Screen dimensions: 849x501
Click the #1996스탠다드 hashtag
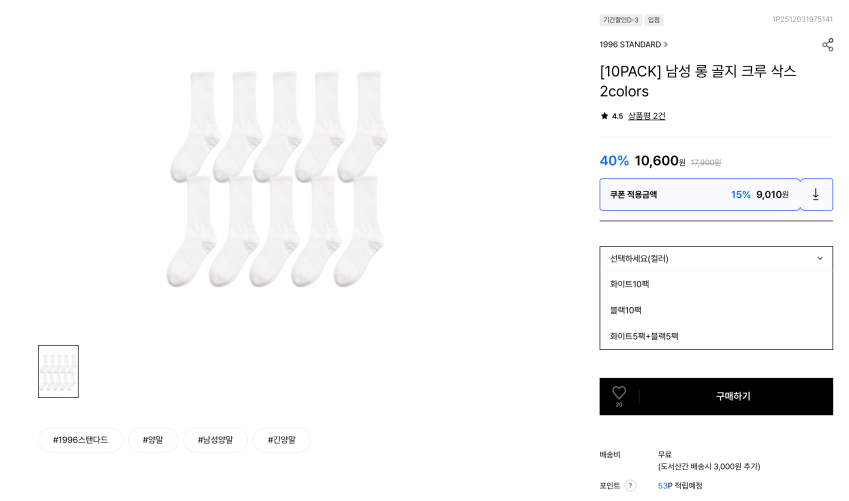tap(80, 440)
